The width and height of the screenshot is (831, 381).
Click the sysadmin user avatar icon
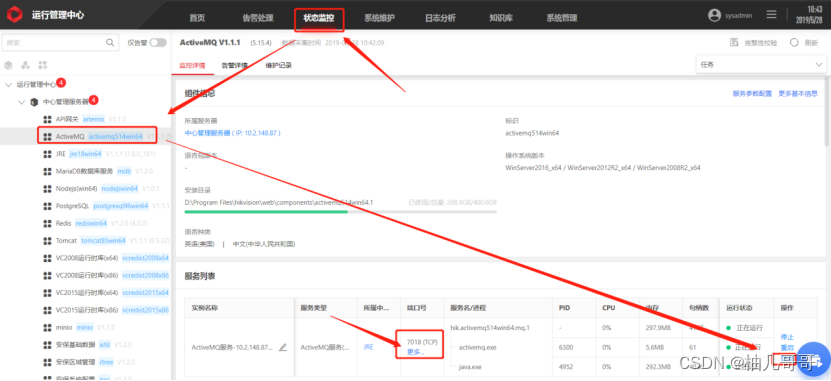[x=714, y=15]
